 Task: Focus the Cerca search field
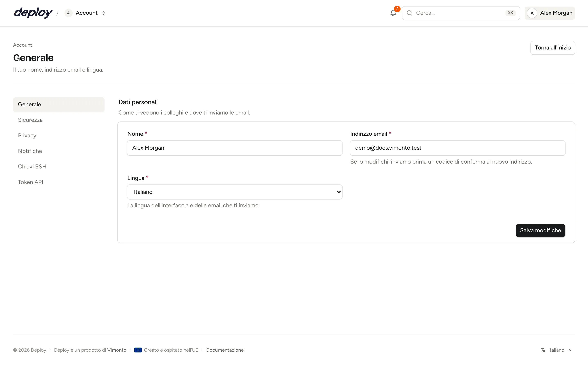pos(461,13)
